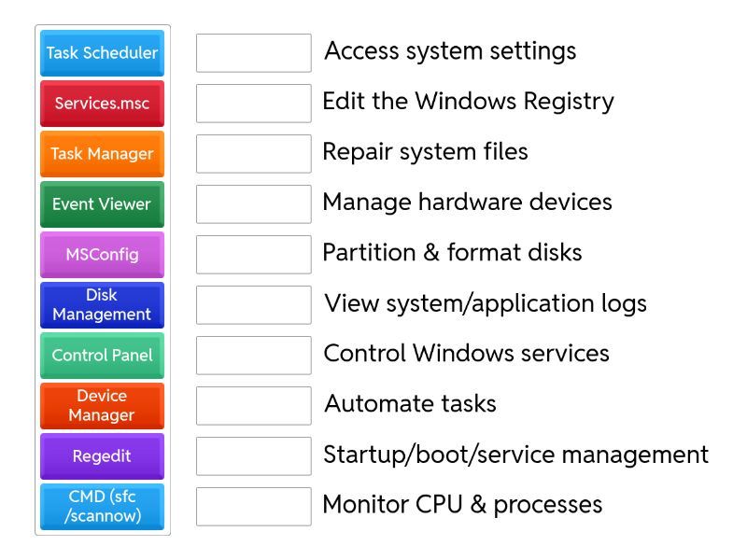This screenshot has width=747, height=560.
Task: Choose the green Event Viewer tile
Action: point(102,204)
